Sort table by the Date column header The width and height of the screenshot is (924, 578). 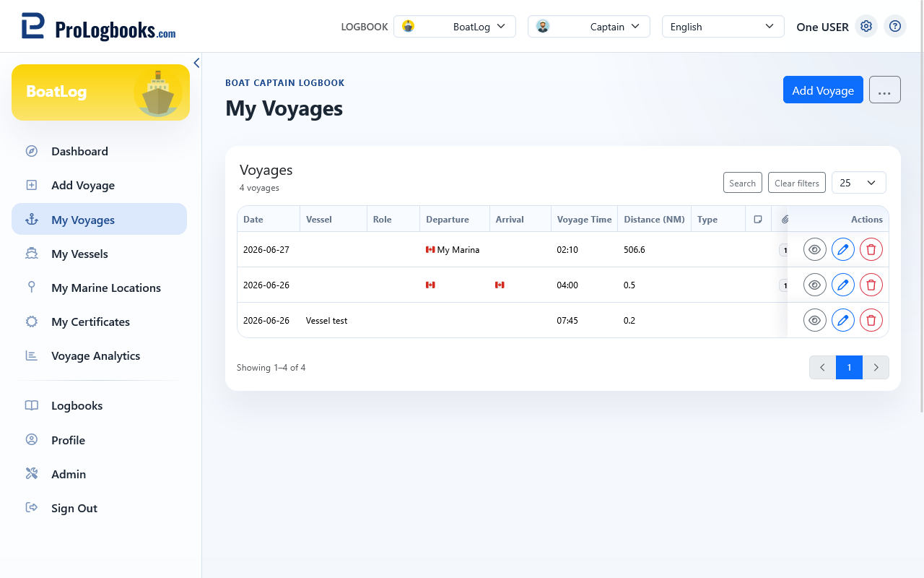click(x=253, y=220)
